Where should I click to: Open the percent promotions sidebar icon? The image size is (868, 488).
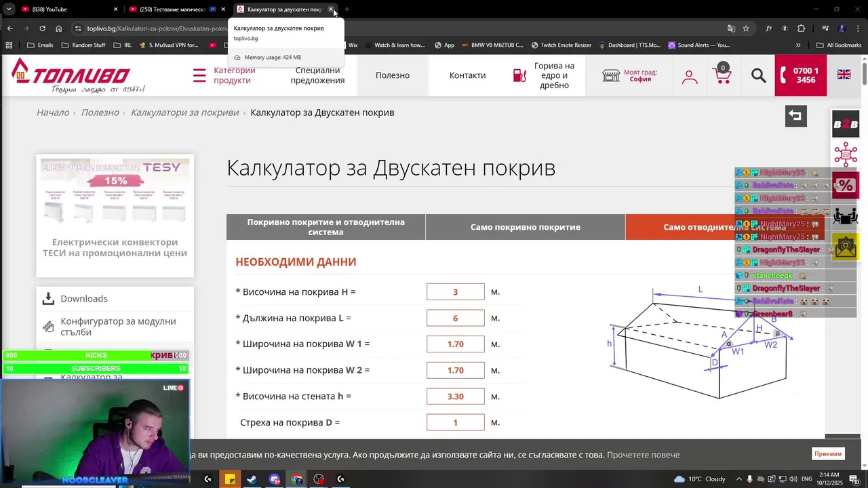846,186
